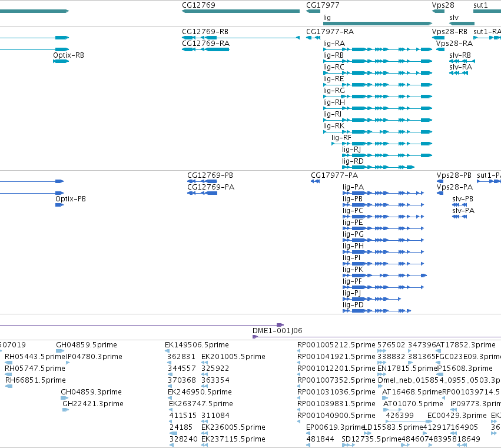Open the Vps28-RA transcript label
Screen dimensions: 501x448
(454, 44)
